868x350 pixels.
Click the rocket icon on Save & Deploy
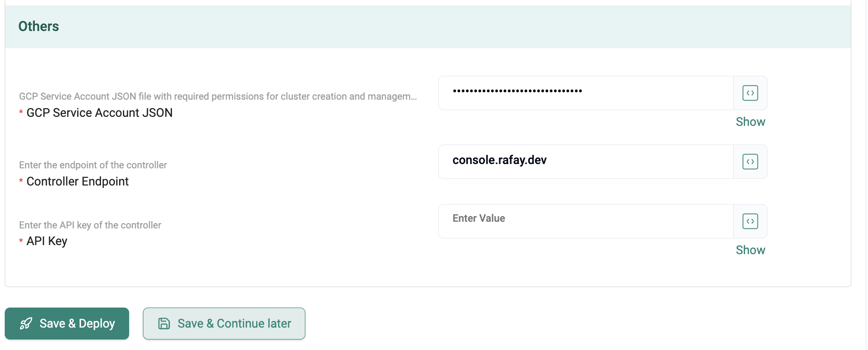pos(26,324)
